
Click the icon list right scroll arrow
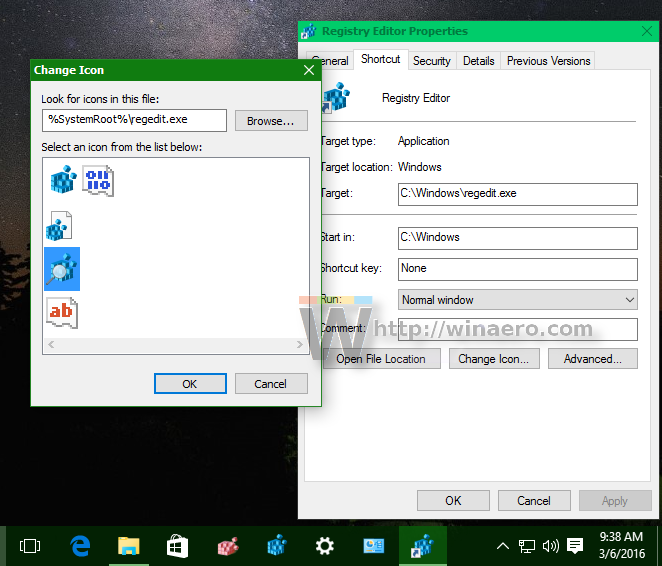point(300,344)
